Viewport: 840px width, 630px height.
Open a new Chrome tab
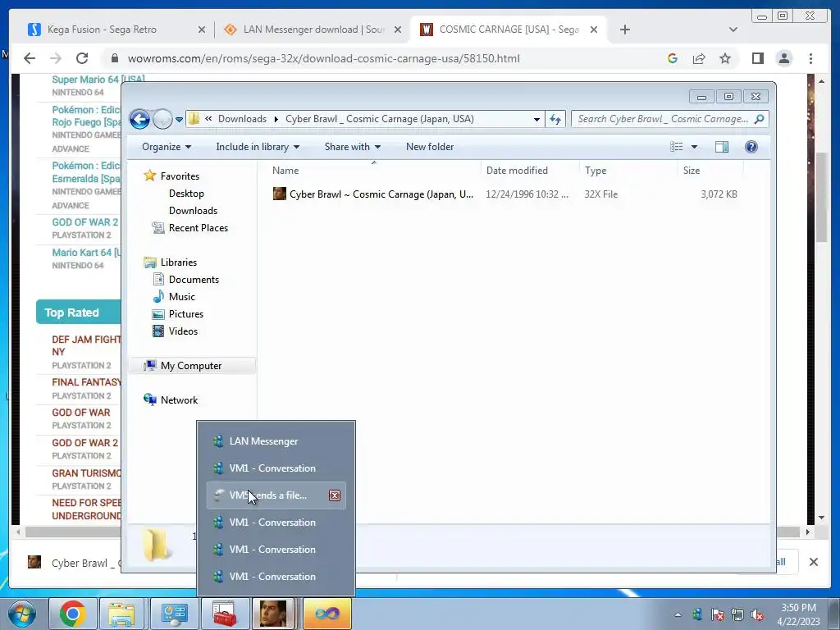624,30
